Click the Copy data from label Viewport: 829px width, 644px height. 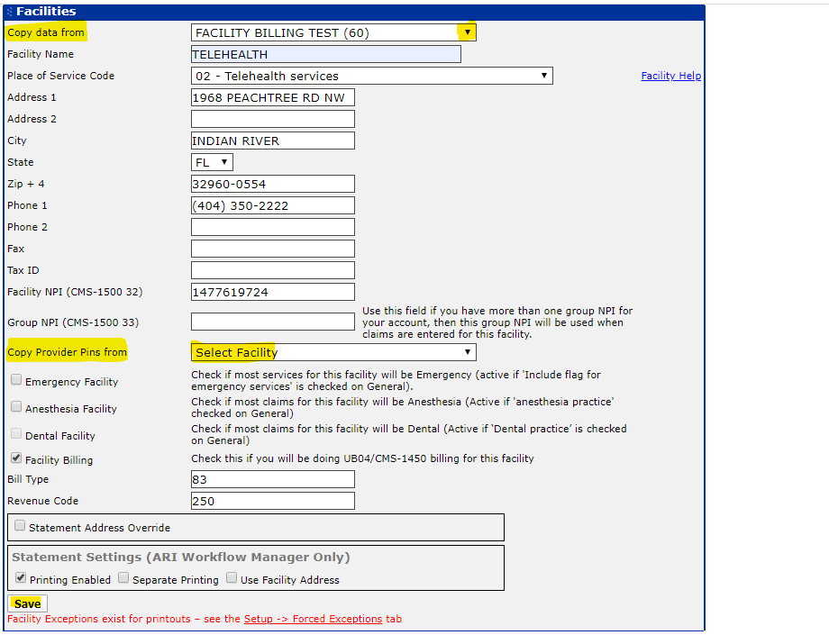click(x=45, y=32)
